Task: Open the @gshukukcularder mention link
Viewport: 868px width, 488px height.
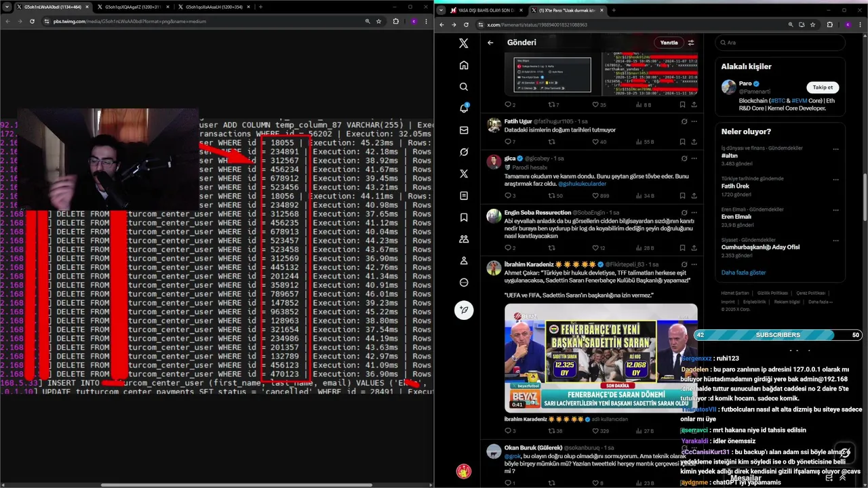Action: click(x=582, y=184)
